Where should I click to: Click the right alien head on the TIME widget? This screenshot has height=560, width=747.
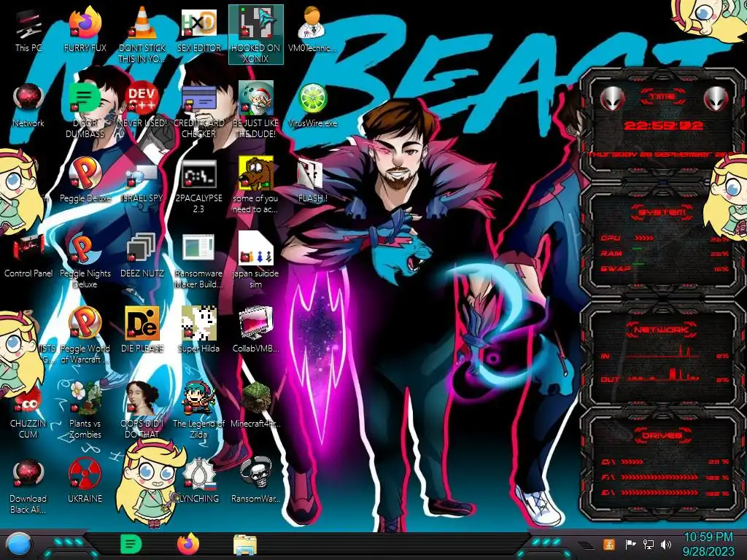[716, 98]
